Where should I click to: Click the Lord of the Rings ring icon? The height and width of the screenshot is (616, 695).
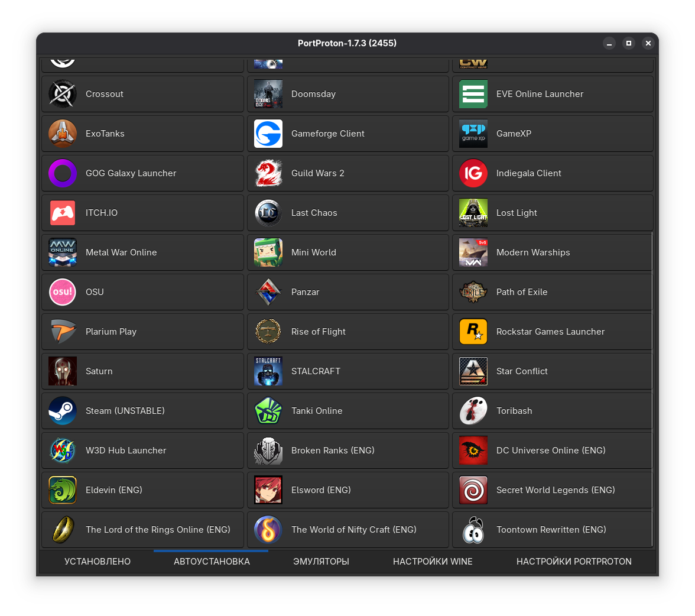coord(62,530)
